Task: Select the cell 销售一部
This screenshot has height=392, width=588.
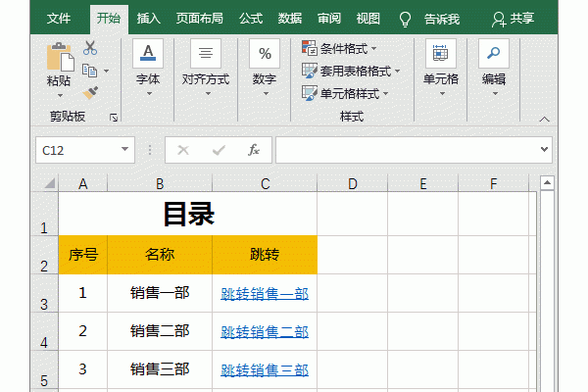Action: (x=160, y=293)
